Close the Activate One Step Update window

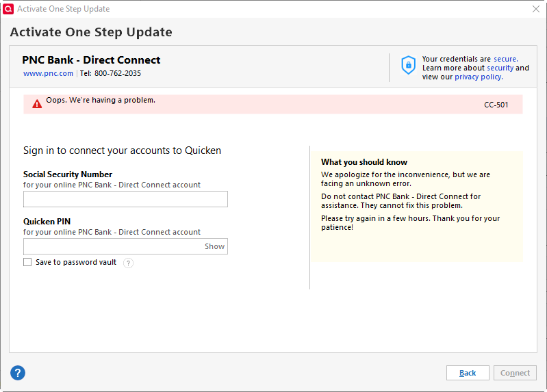535,9
